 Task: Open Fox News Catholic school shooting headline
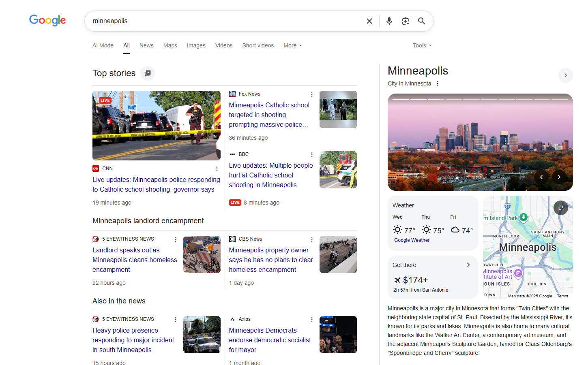[269, 115]
